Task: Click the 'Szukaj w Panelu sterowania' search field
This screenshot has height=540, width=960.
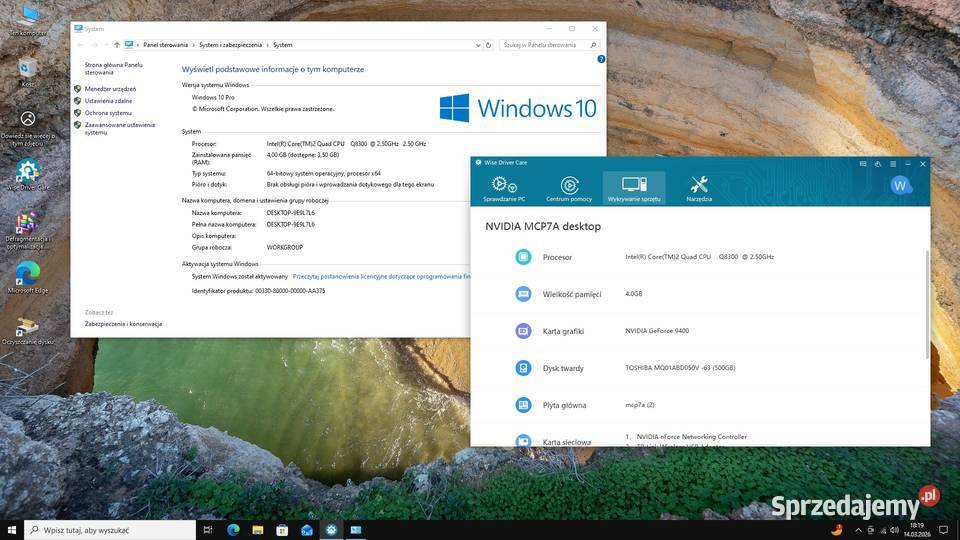Action: pyautogui.click(x=549, y=45)
